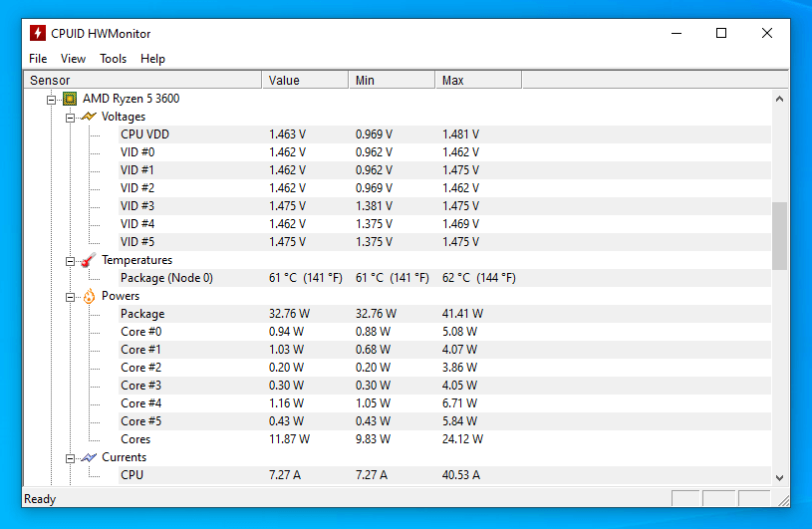Click CPU VDD max value 1.481 V

[x=461, y=134]
